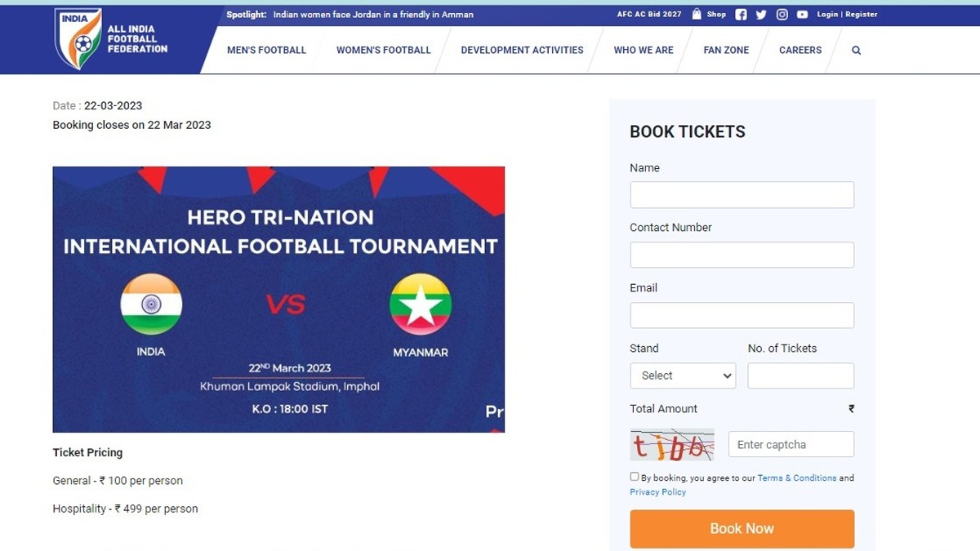Click the Shop bag icon
Screen dimensions: 980x551
coord(697,14)
